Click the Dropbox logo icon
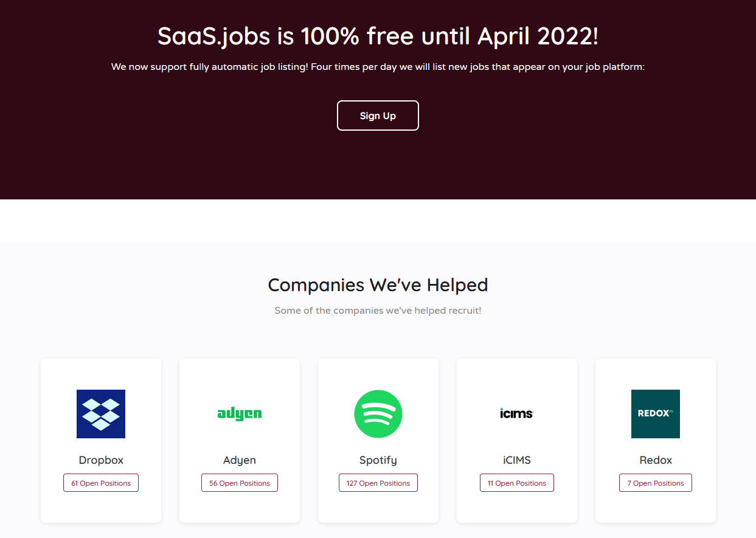Screen dimensions: 756x538 click(x=100, y=414)
